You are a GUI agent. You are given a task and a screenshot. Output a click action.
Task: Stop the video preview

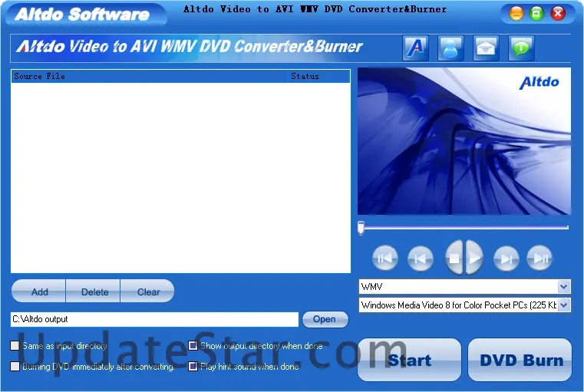[454, 258]
